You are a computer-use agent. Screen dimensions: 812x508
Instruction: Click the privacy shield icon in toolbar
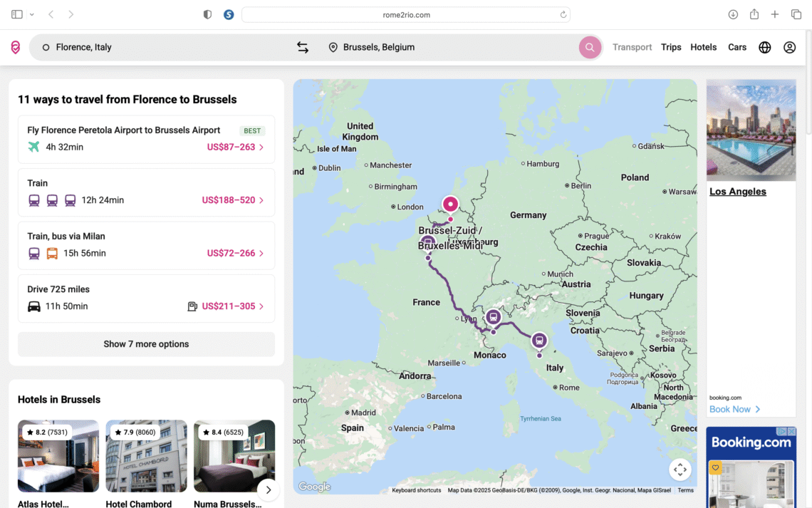coord(208,14)
